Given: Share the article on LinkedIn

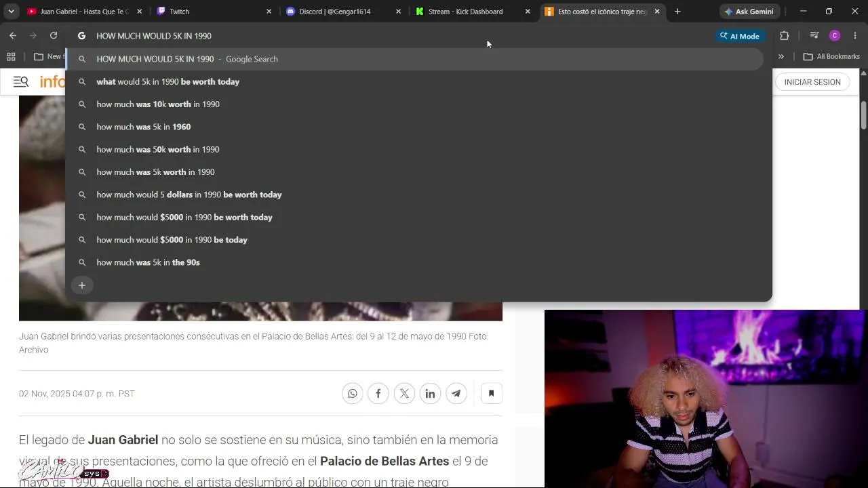Looking at the screenshot, I should point(430,393).
